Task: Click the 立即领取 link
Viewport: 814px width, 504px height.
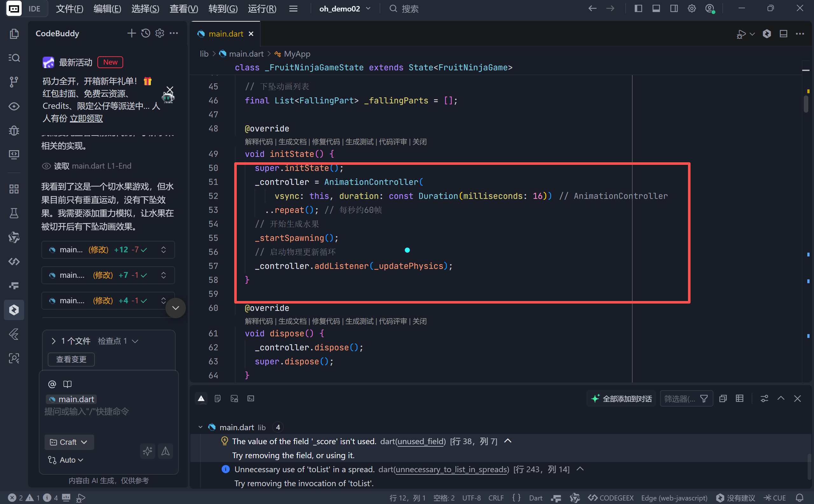Action: pos(86,118)
